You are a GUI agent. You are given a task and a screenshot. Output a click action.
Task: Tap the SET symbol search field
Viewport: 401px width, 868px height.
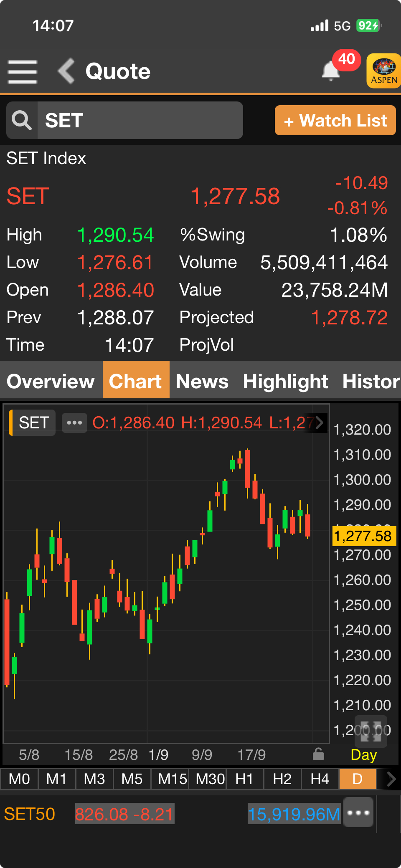140,121
